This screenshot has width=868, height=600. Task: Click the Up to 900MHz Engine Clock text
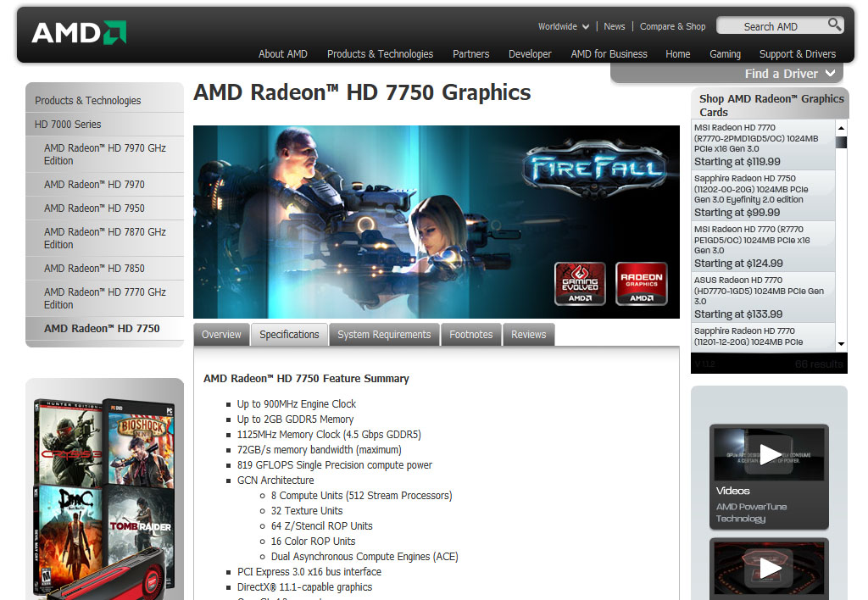[296, 404]
